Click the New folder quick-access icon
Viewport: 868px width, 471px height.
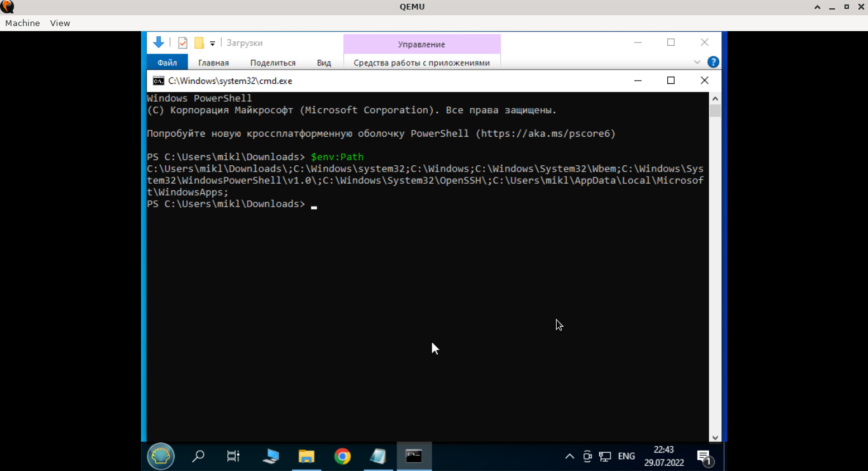(x=199, y=43)
